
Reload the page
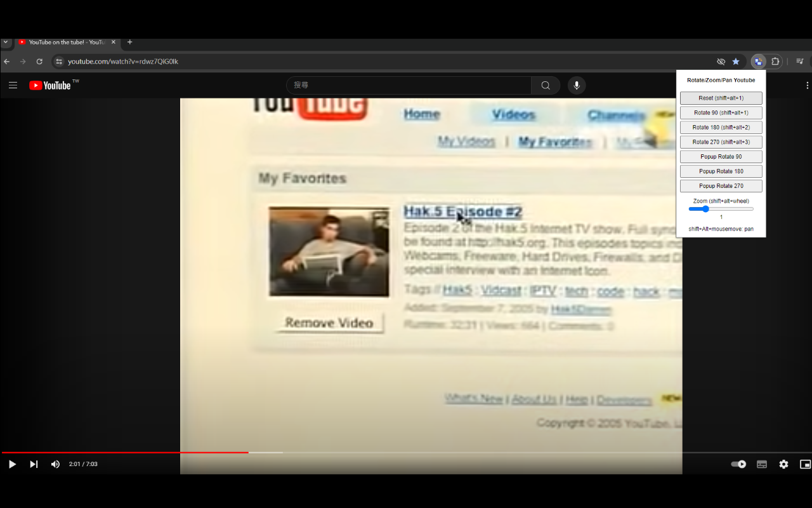[x=39, y=62]
